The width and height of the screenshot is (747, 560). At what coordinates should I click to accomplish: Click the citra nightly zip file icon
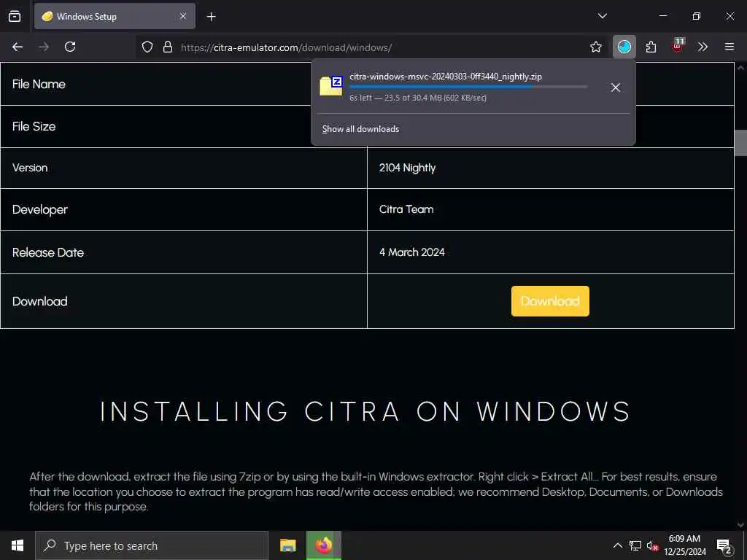point(331,86)
